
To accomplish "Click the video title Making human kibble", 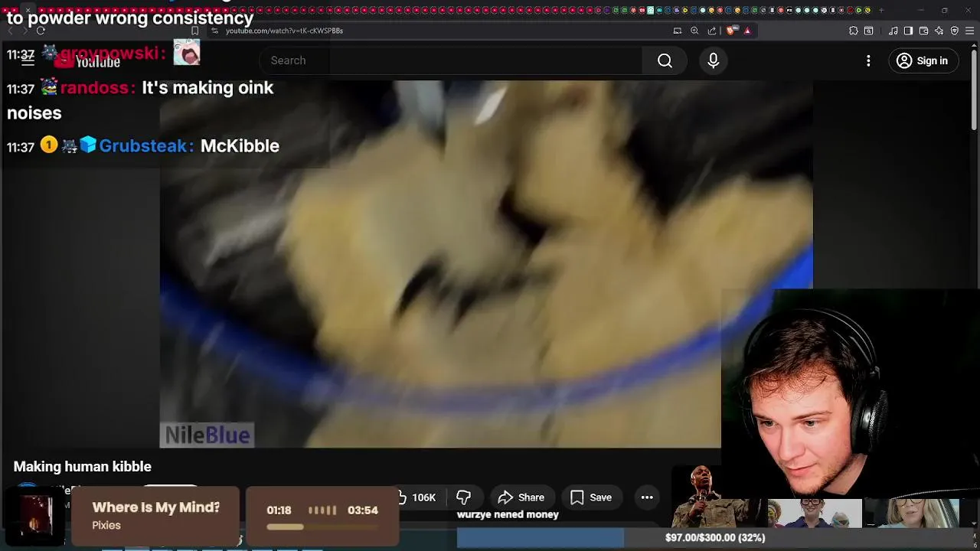I will 82,466.
